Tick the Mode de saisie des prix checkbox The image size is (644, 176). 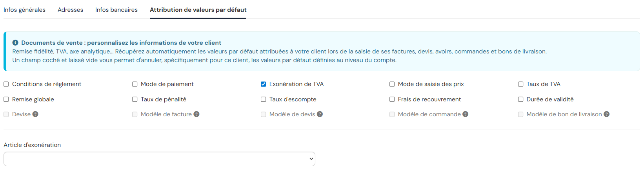(x=392, y=84)
